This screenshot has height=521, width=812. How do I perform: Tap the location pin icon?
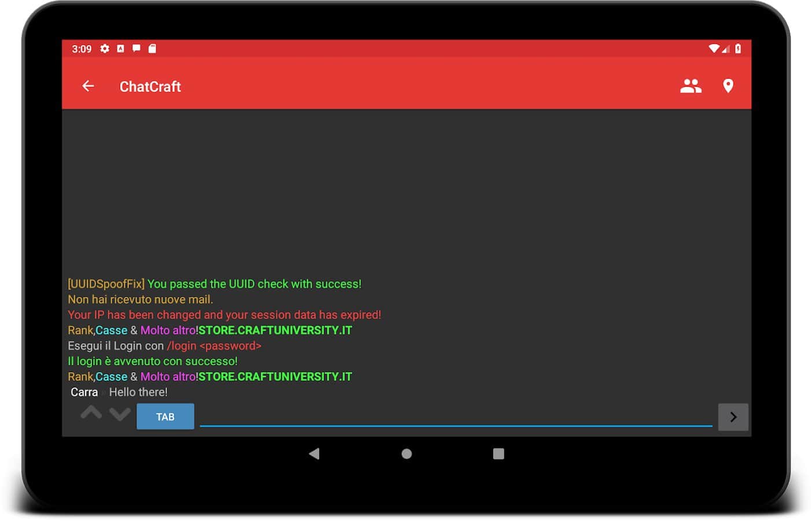click(x=728, y=86)
